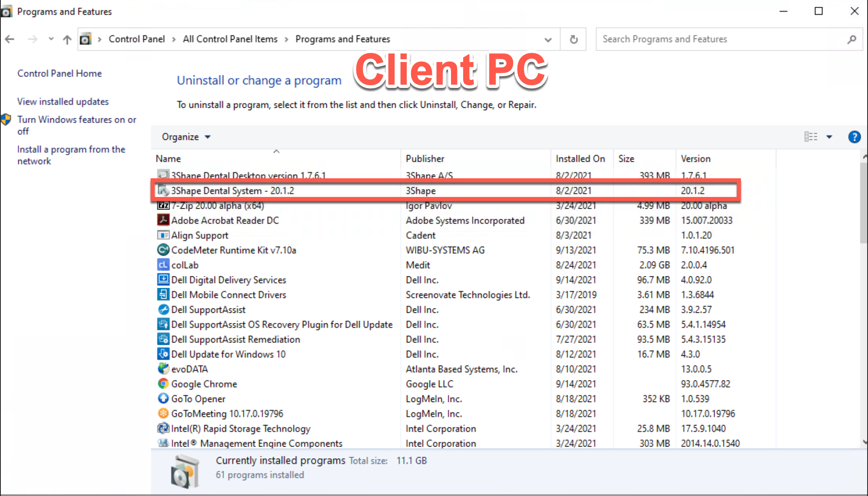Select the colLab program icon
This screenshot has width=868, height=496.
tap(163, 265)
